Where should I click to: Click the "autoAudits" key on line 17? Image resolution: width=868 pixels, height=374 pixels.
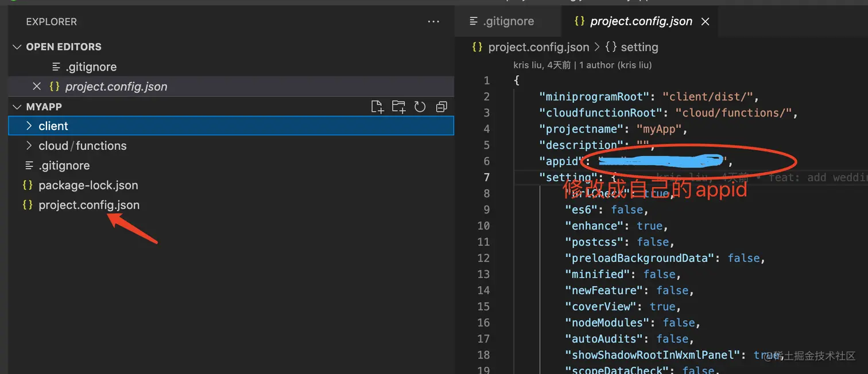click(x=604, y=338)
